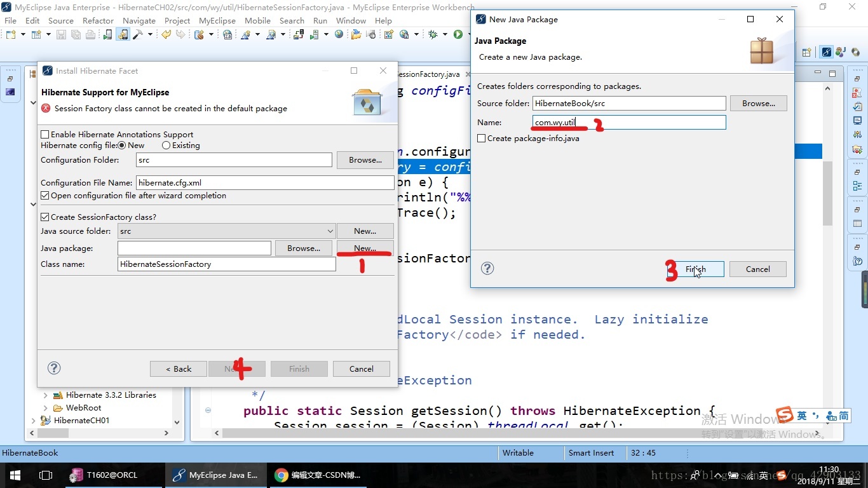868x488 pixels.
Task: Click Cancel in New Java Package dialog
Action: pyautogui.click(x=758, y=269)
